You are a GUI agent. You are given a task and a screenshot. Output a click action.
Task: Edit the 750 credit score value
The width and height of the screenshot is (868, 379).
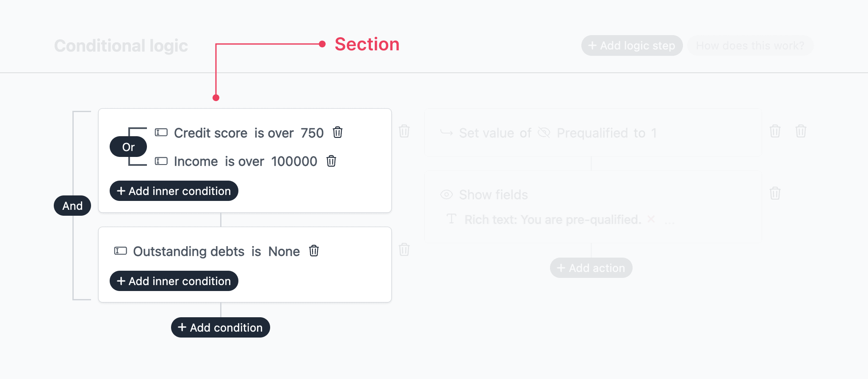tap(312, 133)
